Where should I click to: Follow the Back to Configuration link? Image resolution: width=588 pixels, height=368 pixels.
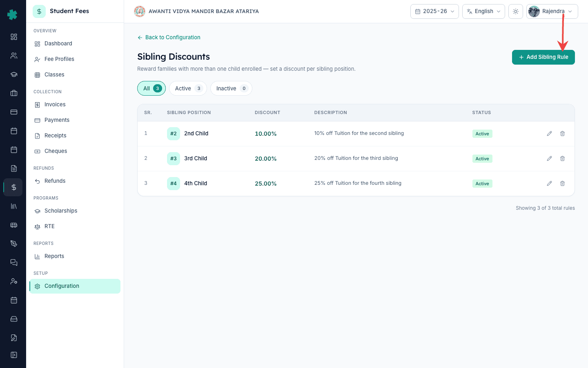(x=169, y=37)
